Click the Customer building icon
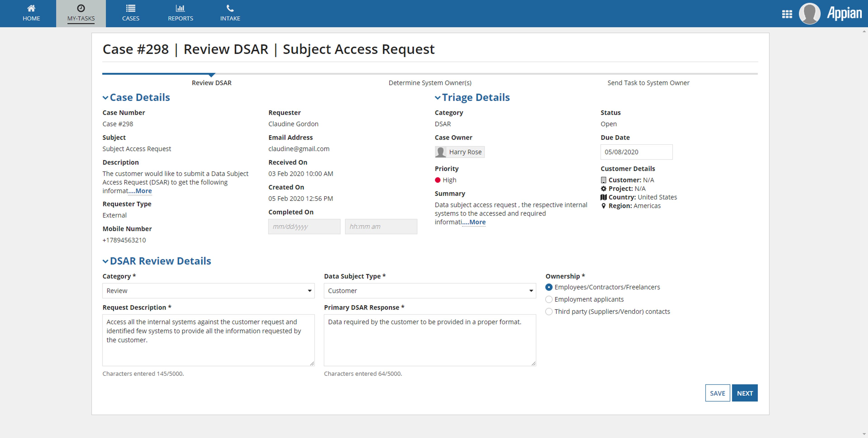This screenshot has width=868, height=438. [x=604, y=180]
